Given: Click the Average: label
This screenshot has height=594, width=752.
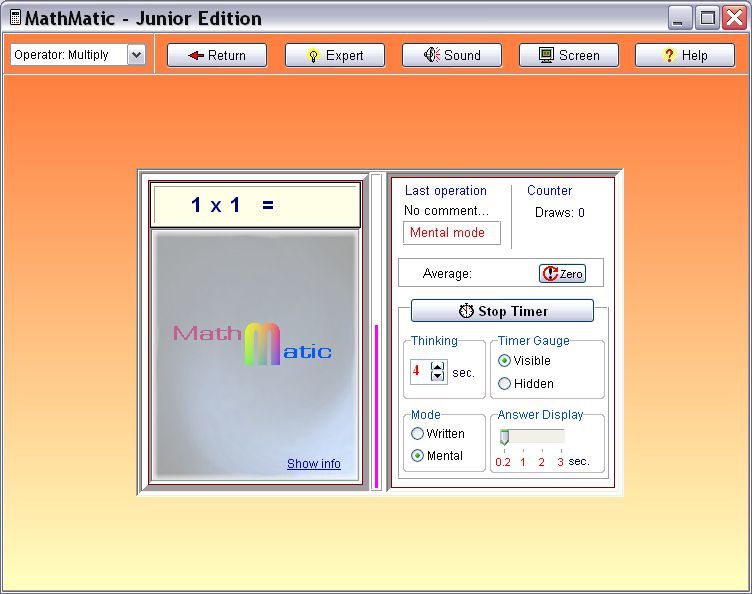Looking at the screenshot, I should (x=447, y=274).
